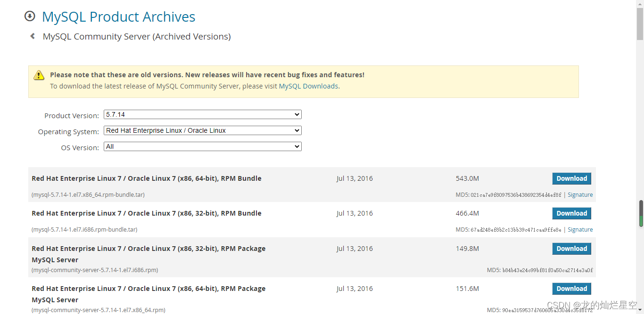644x314 pixels.
Task: Expand the OS Version selector showing All
Action: (x=202, y=146)
